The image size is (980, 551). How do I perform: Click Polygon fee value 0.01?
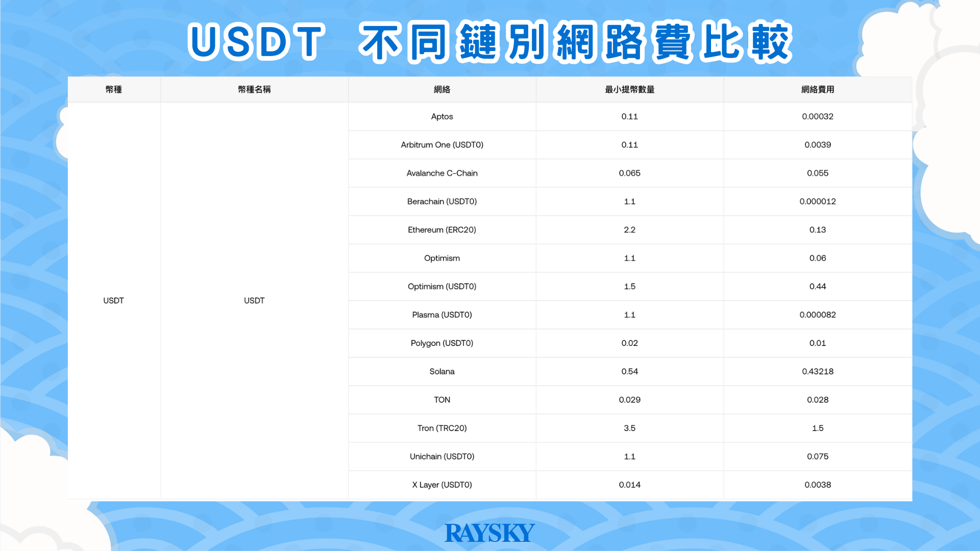(x=818, y=343)
